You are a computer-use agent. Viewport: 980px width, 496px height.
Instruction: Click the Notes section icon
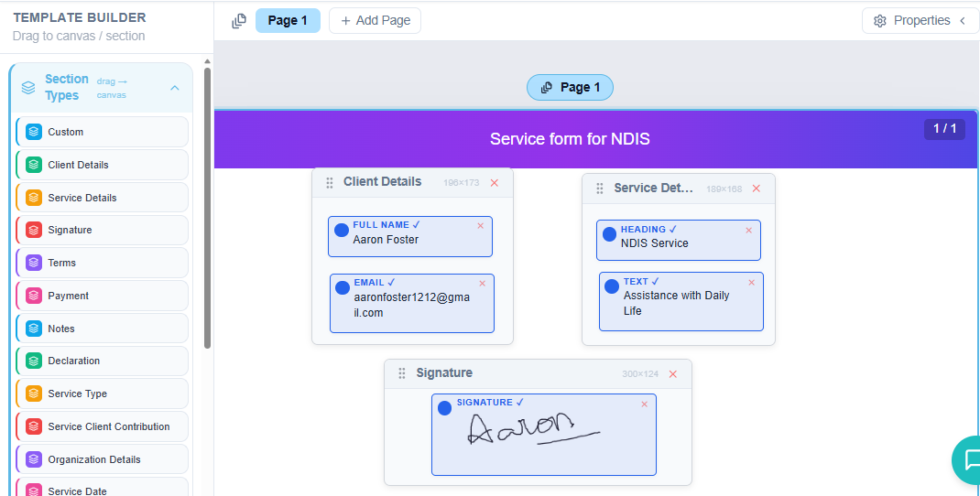pos(34,329)
